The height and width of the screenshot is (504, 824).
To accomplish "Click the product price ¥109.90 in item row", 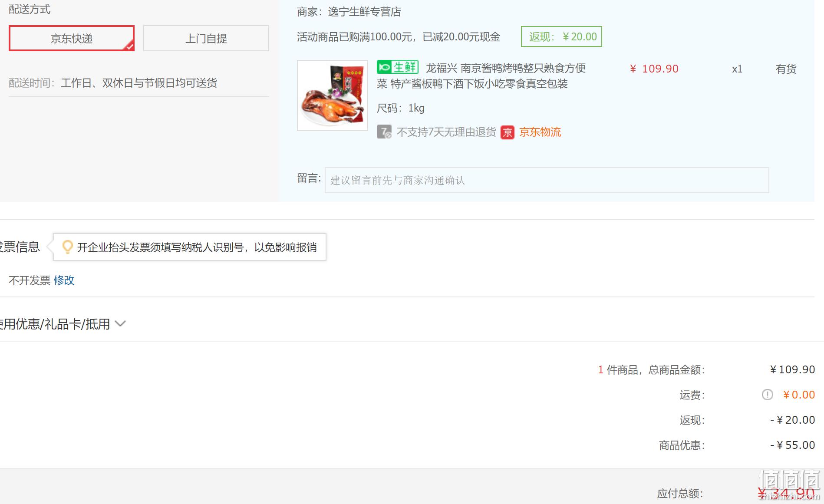I will (x=654, y=69).
